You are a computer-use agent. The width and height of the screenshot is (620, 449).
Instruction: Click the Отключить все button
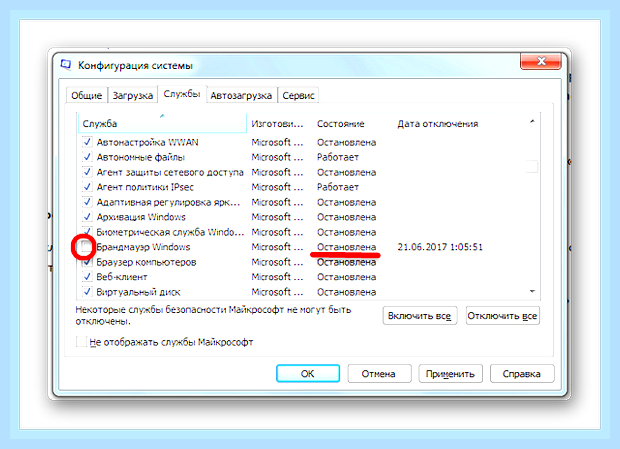[x=503, y=316]
